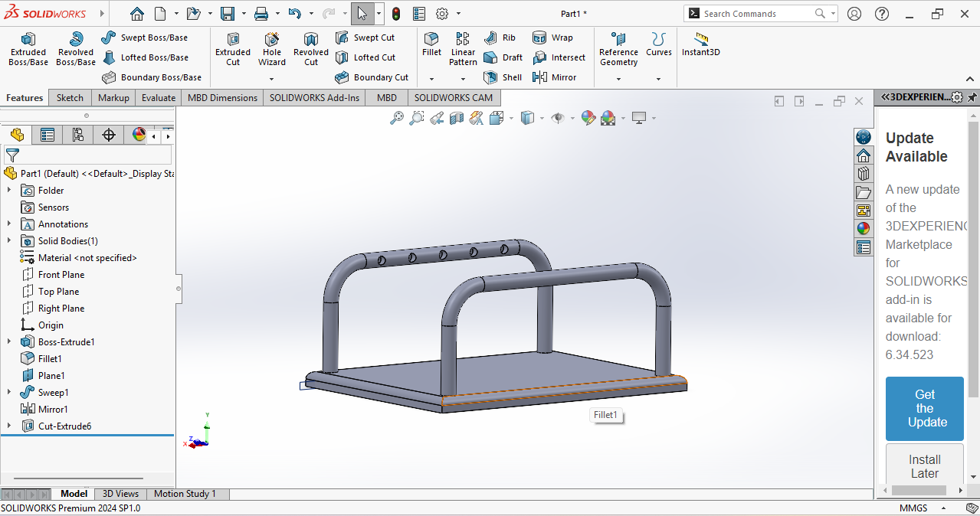This screenshot has width=980, height=516.
Task: Click the Draft feature tool
Action: point(503,57)
